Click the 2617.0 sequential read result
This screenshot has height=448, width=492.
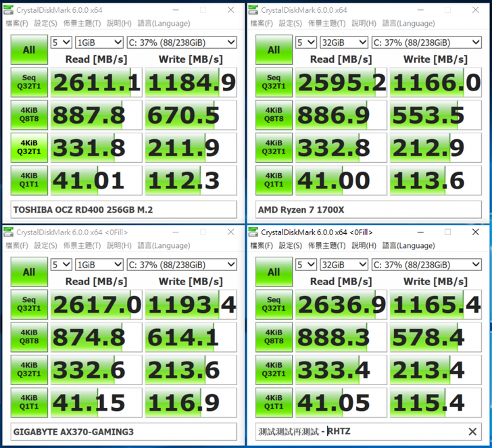coord(97,304)
